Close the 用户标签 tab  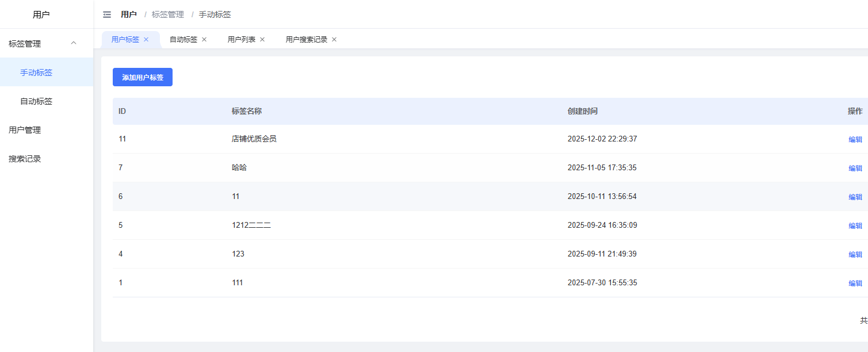[x=146, y=40]
